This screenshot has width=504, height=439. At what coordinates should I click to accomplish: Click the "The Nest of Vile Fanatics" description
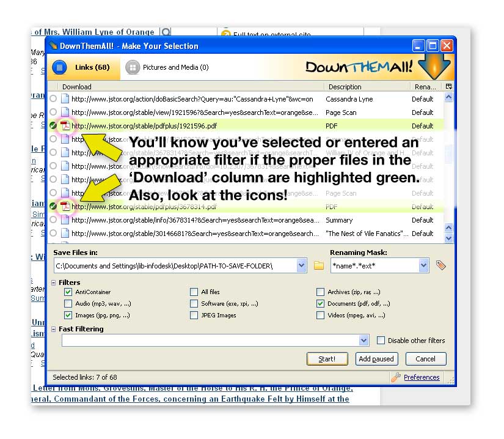[367, 234]
